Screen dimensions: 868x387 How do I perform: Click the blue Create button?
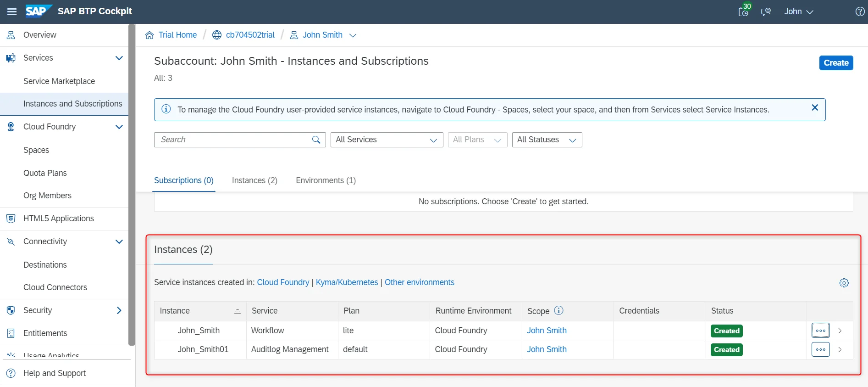tap(836, 63)
